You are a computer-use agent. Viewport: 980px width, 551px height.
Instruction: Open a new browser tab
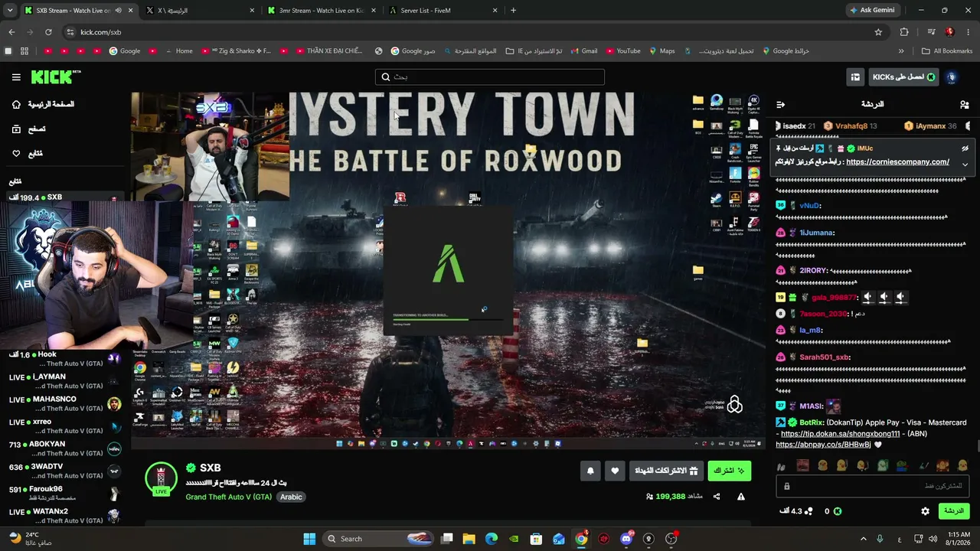coord(513,11)
